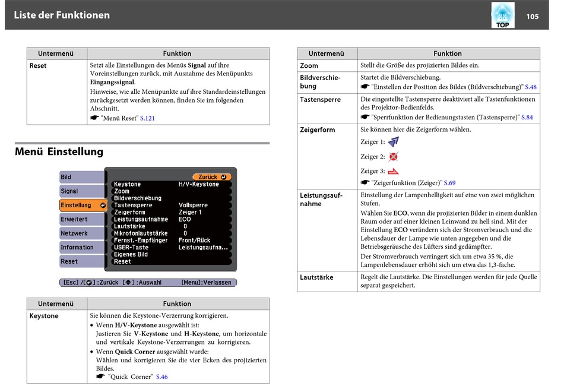
Task: Click the Zeiger 3 red line icon
Action: click(393, 171)
